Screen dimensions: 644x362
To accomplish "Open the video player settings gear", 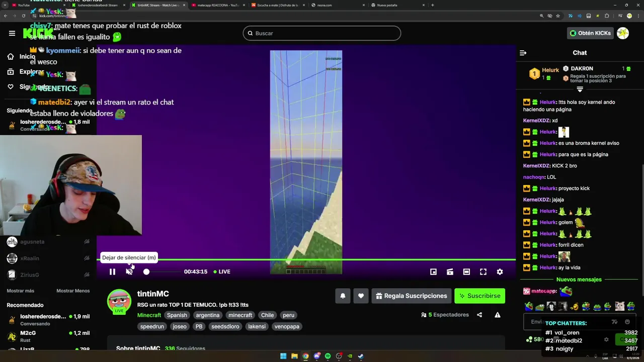I will pos(500,271).
